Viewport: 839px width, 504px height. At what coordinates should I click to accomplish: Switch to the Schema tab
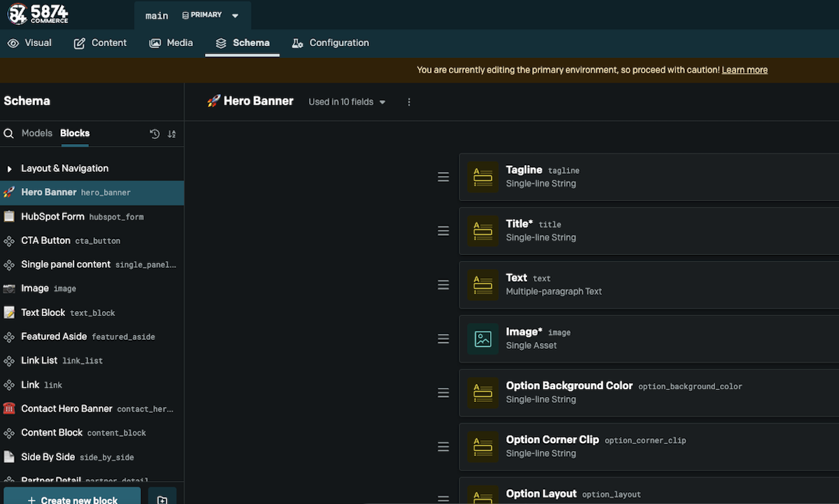pyautogui.click(x=243, y=43)
